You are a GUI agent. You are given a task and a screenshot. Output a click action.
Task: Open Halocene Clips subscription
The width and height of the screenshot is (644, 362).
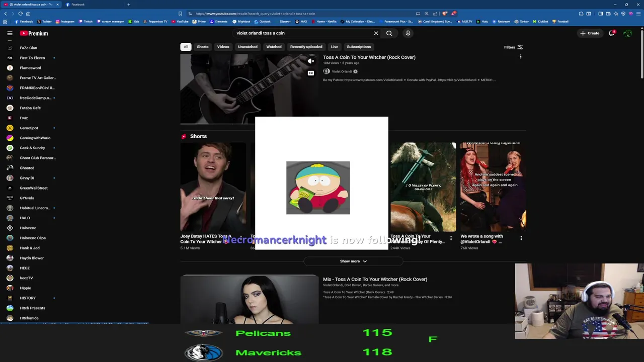coord(32,238)
